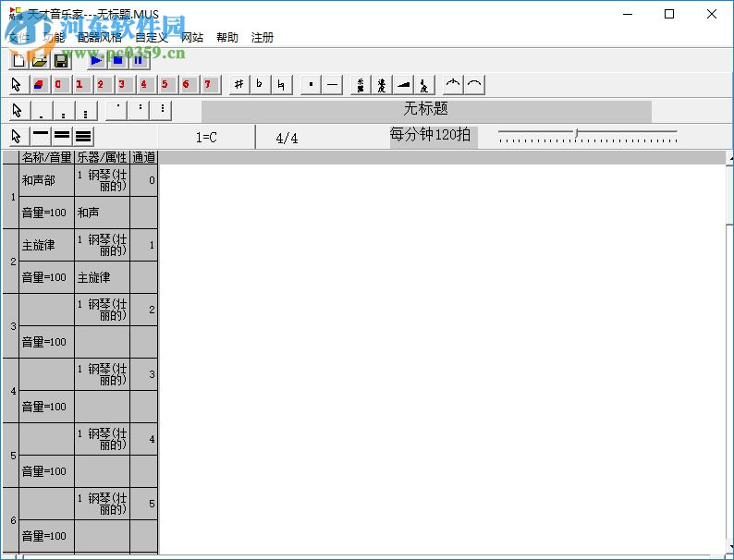Apply the sharp accidental
This screenshot has width=734, height=560.
pyautogui.click(x=239, y=85)
